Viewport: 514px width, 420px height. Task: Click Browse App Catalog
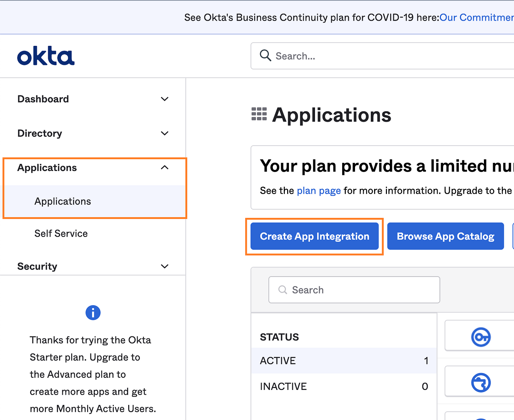[x=446, y=236]
